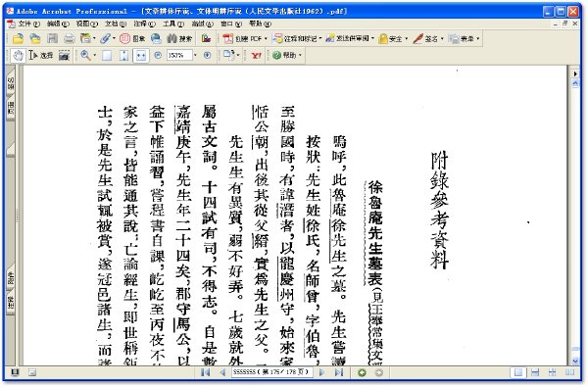Expand the attach file paperclip dropdown

click(x=114, y=38)
